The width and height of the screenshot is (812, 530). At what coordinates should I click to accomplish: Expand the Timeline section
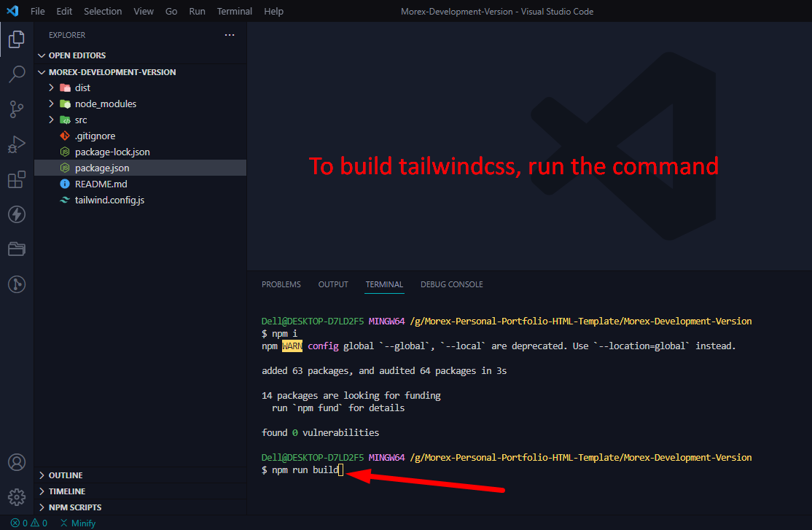(42, 491)
